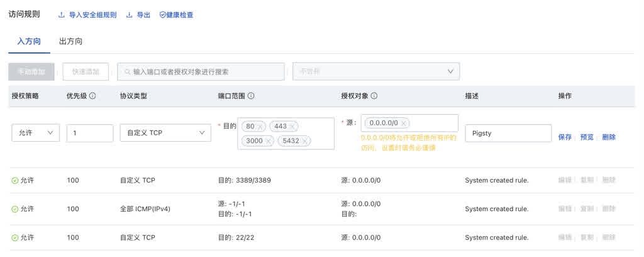Switch to the 出方向 tab
The width and height of the screenshot is (644, 257).
[70, 42]
